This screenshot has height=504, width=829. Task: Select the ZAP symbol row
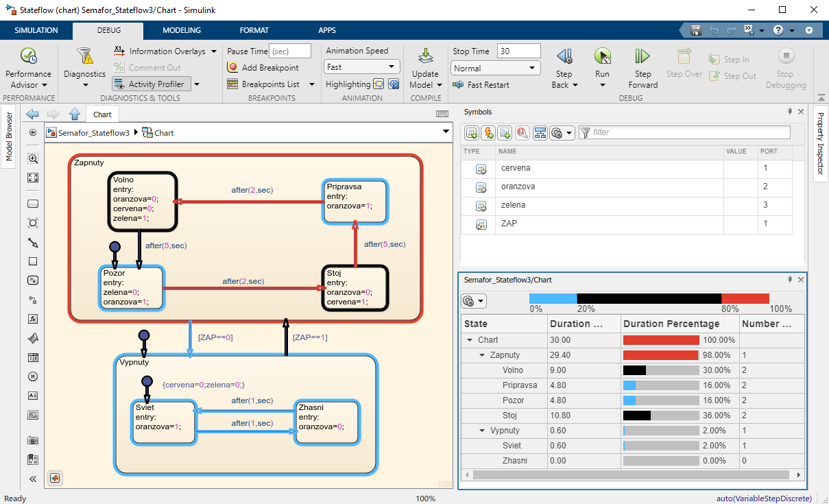(x=626, y=224)
